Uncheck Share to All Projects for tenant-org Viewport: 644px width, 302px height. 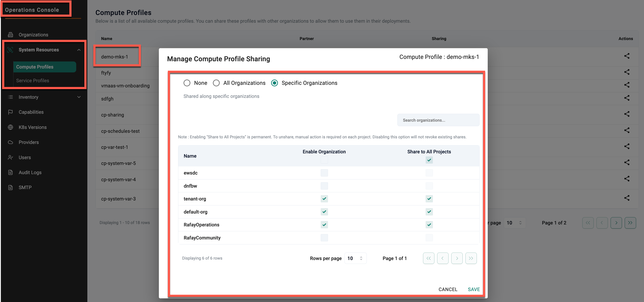point(429,199)
